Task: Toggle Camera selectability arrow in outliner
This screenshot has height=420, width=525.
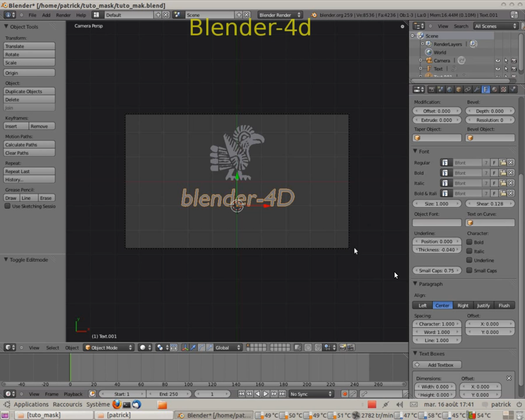Action: pos(506,60)
